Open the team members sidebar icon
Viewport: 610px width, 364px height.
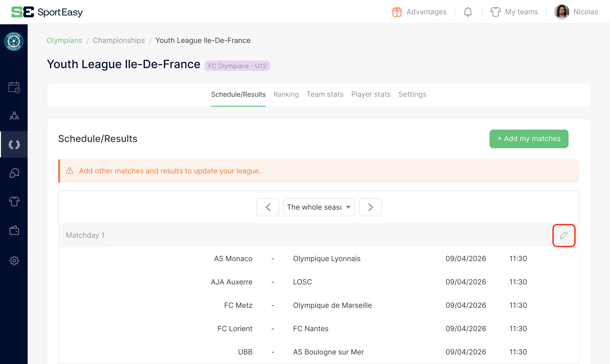[14, 116]
